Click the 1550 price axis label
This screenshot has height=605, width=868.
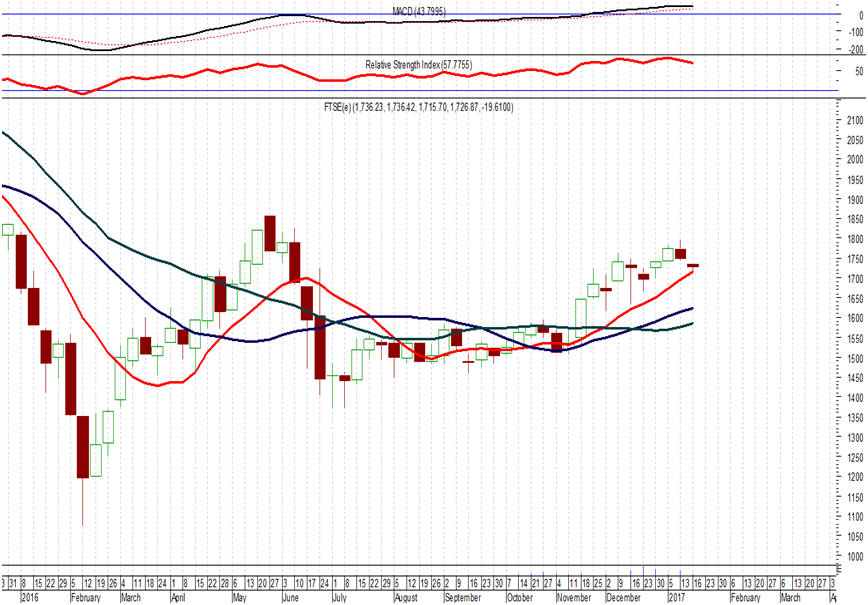(855, 339)
